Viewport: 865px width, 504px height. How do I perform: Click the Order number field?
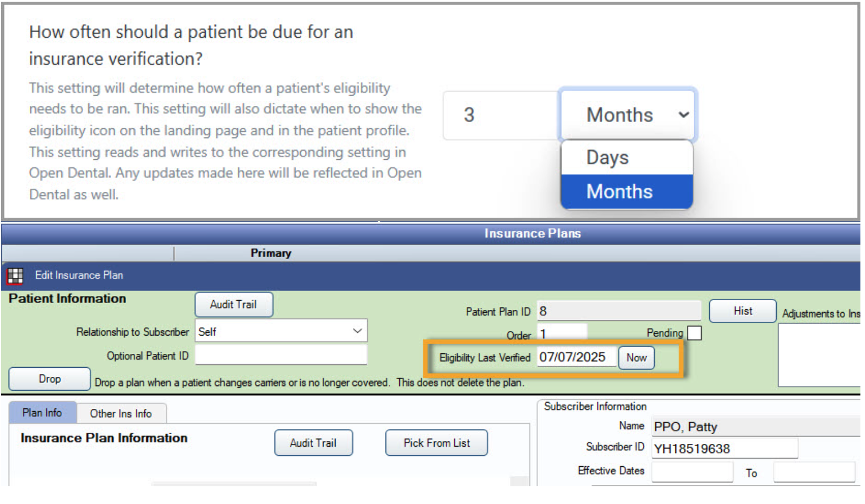[x=562, y=333]
